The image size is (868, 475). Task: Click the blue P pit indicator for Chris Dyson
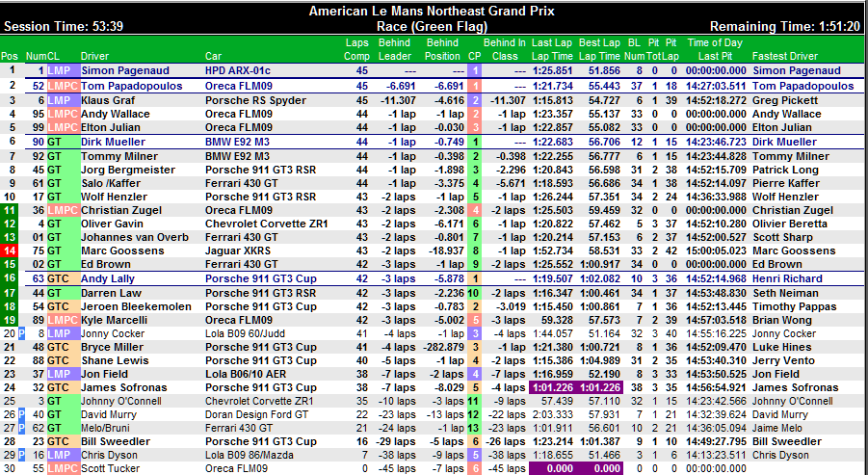[x=22, y=455]
